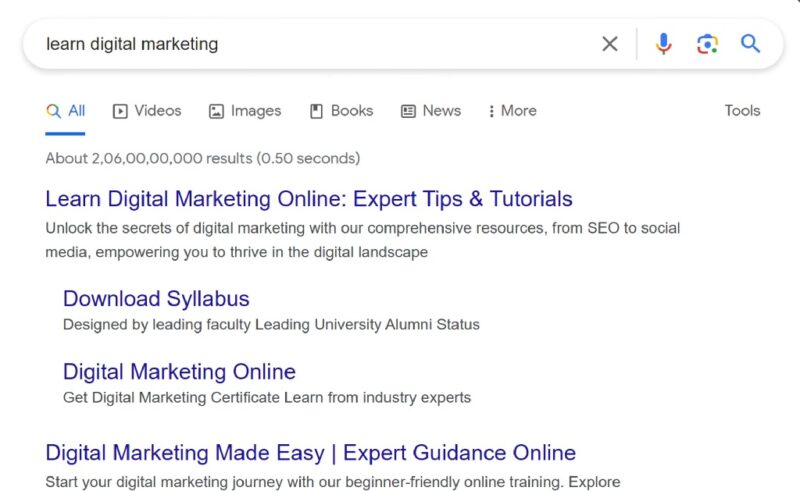The height and width of the screenshot is (491, 800).
Task: Follow the Download Syllabus link
Action: pos(156,298)
